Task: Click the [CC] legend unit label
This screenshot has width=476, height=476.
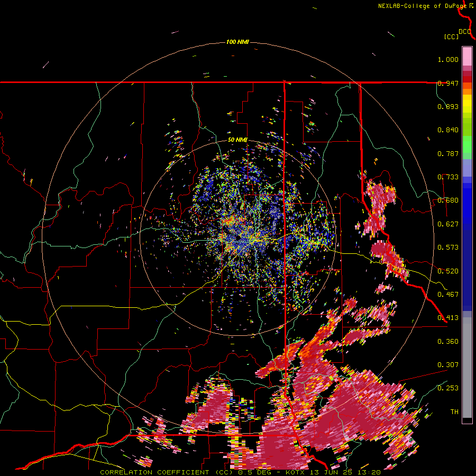Action: [x=451, y=36]
